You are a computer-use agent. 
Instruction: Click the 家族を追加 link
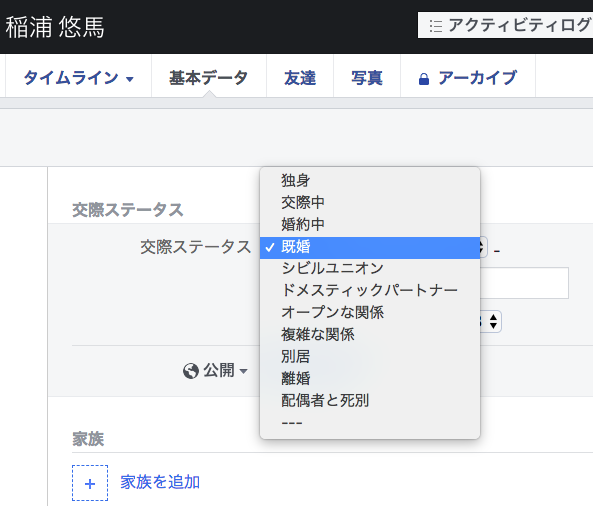coord(160,482)
